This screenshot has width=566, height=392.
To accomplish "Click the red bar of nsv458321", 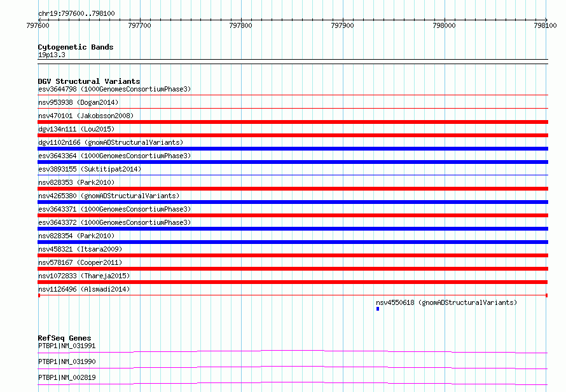I will click(x=293, y=255).
